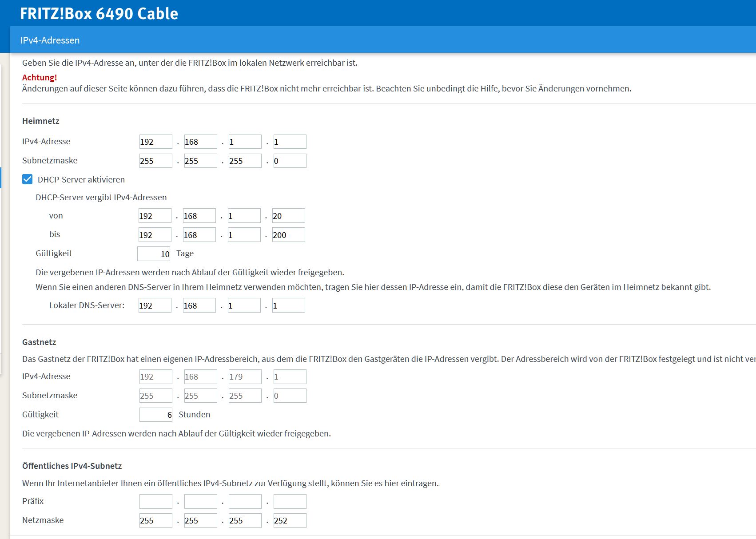Click Netzmaske second octet field
This screenshot has height=539, width=756.
(200, 520)
